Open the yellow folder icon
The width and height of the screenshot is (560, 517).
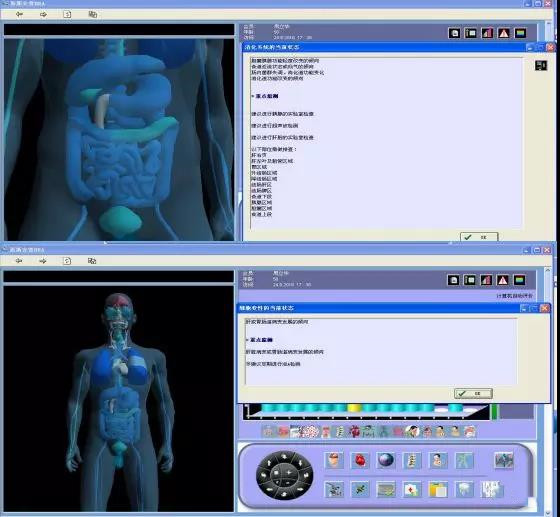click(438, 490)
